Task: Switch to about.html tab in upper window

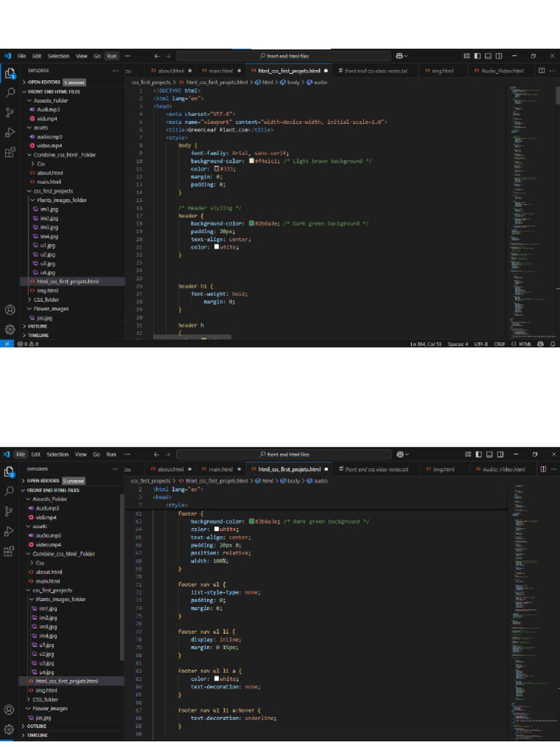Action: tap(171, 71)
